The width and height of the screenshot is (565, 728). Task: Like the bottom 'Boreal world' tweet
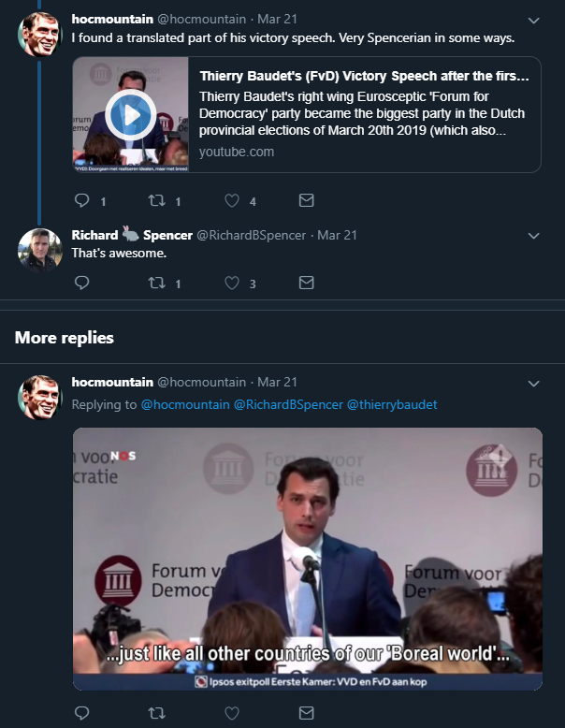coord(232,713)
